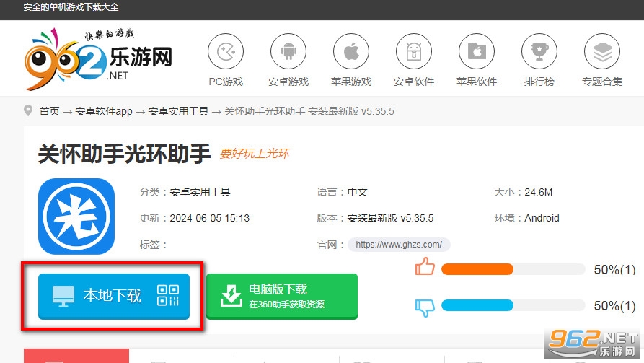Viewport: 644px width, 363px height.
Task: Click the size value 24.6M
Action: (539, 193)
